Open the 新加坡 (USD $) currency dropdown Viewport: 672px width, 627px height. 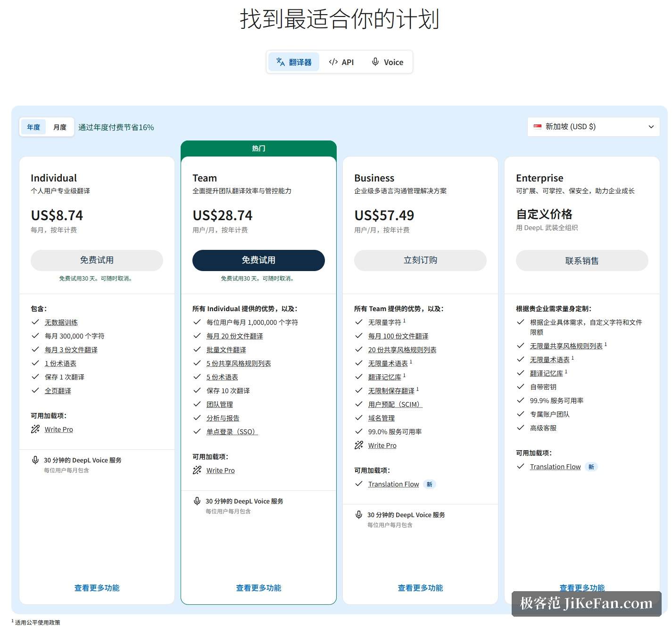point(593,126)
